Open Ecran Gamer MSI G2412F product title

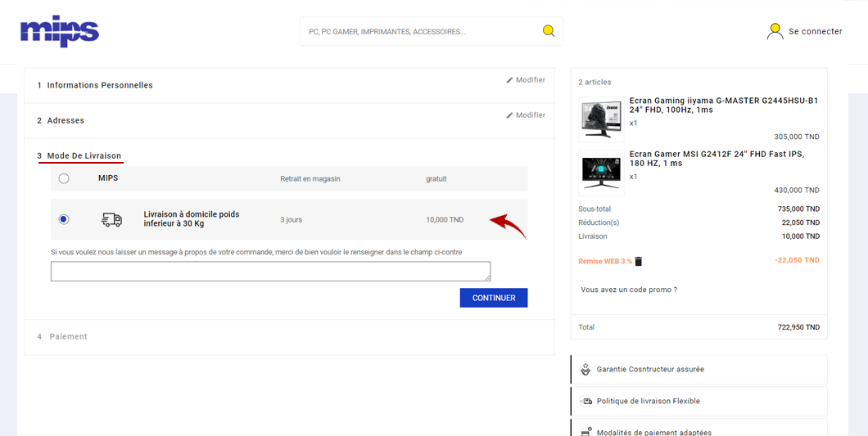(x=717, y=158)
